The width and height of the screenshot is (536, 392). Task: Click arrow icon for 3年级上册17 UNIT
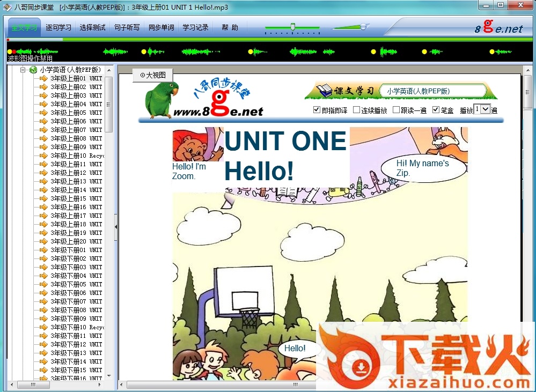coord(43,216)
